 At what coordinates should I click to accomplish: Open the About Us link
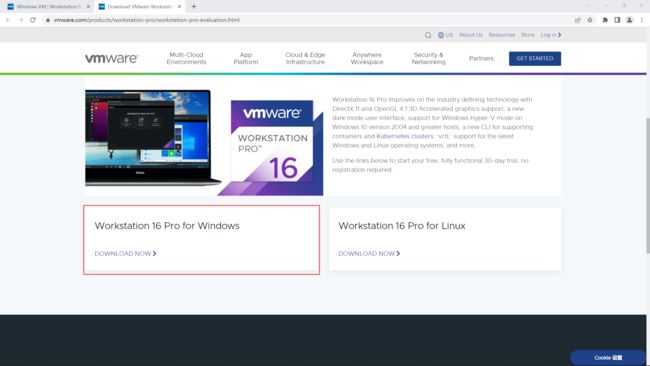point(471,35)
